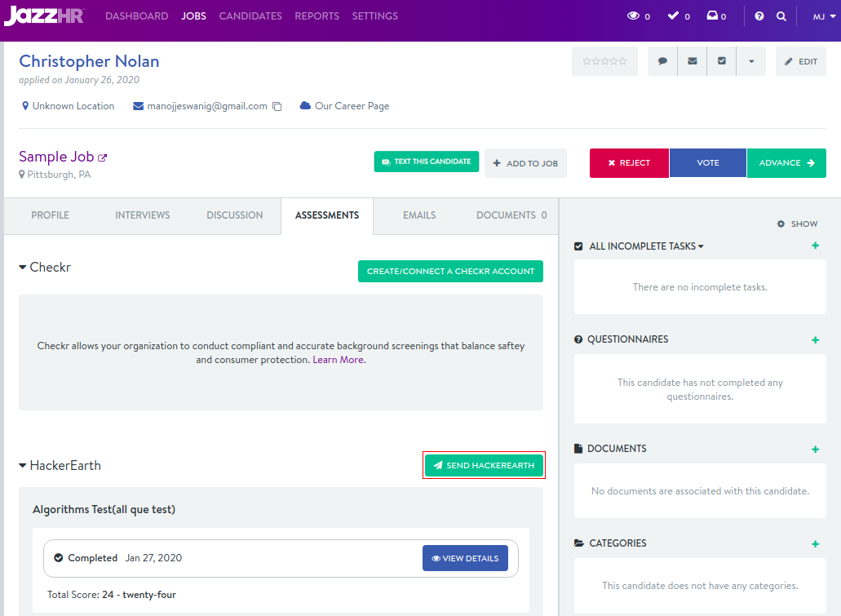841x616 pixels.
Task: Add candidate to another job
Action: pyautogui.click(x=525, y=163)
